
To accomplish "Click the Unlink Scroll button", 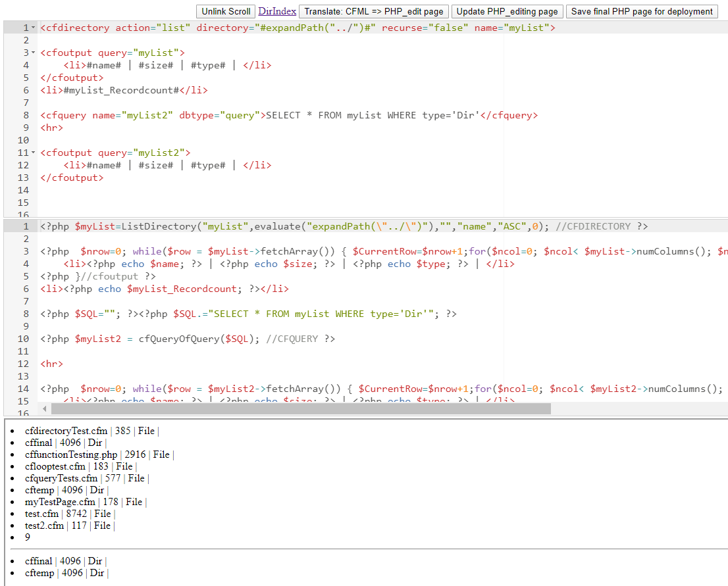I will point(226,11).
